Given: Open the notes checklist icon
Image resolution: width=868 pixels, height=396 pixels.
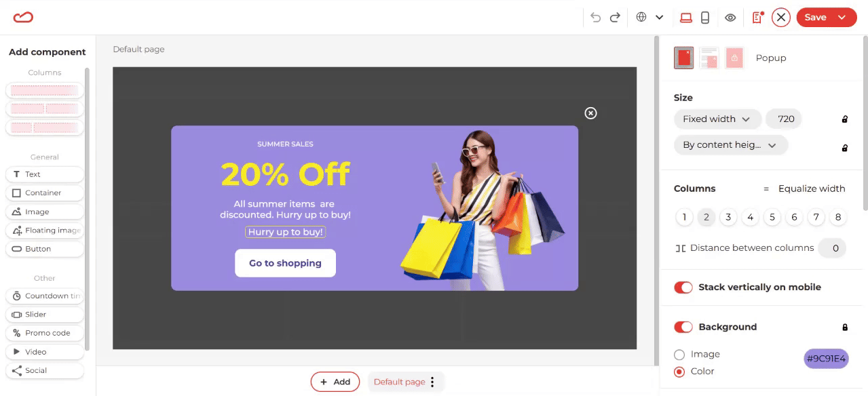Looking at the screenshot, I should tap(757, 18).
